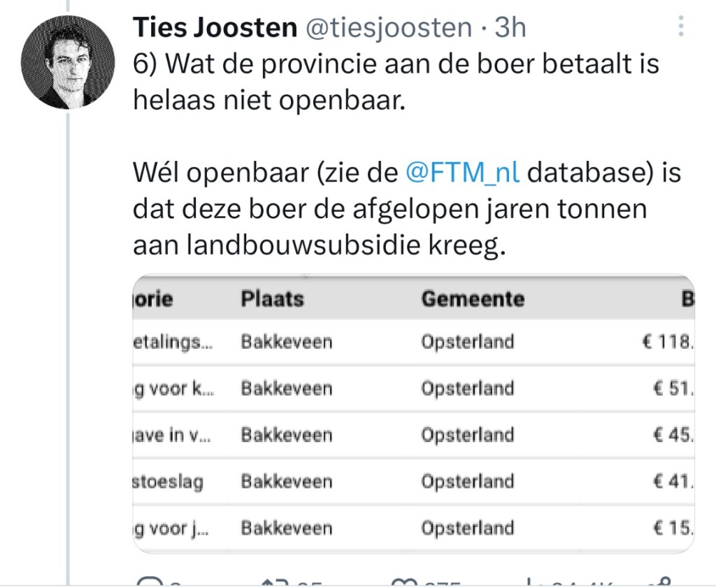The height and width of the screenshot is (588, 716).
Task: Click Ties Joosten's profile picture
Action: click(x=68, y=62)
